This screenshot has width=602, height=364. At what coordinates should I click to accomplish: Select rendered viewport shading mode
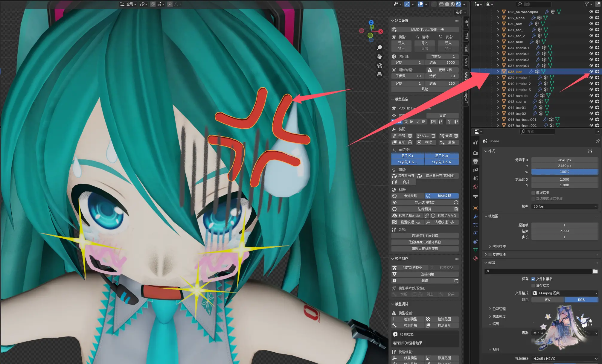[458, 4]
